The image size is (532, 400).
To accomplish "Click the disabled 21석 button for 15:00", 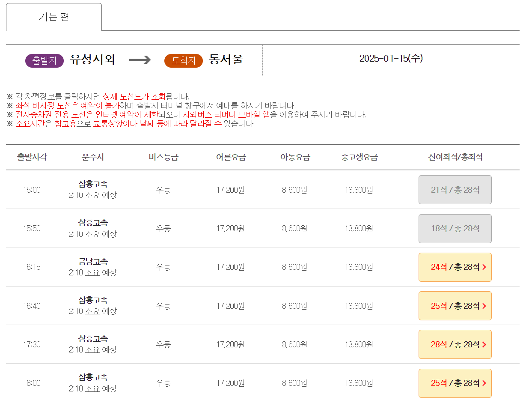I will click(x=455, y=190).
